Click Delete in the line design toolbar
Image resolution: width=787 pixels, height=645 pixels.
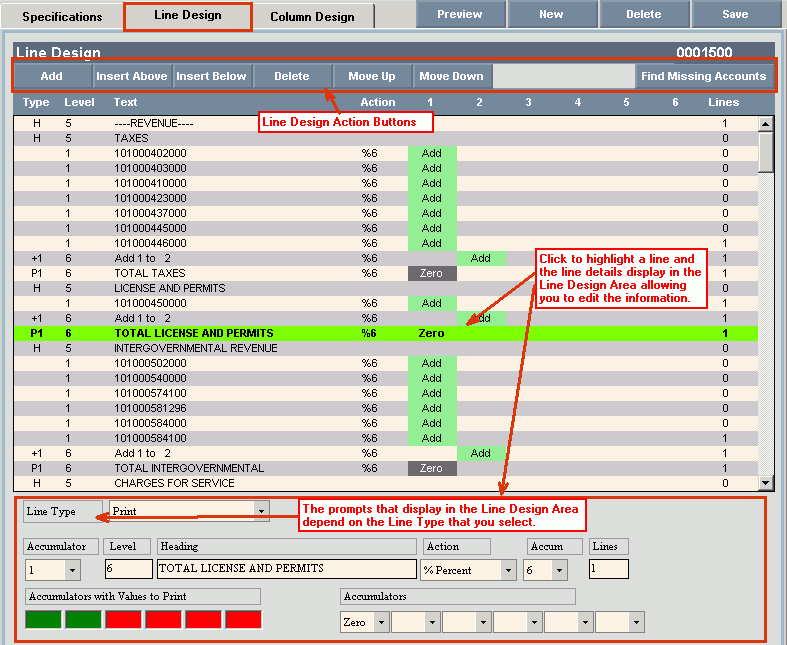(292, 76)
